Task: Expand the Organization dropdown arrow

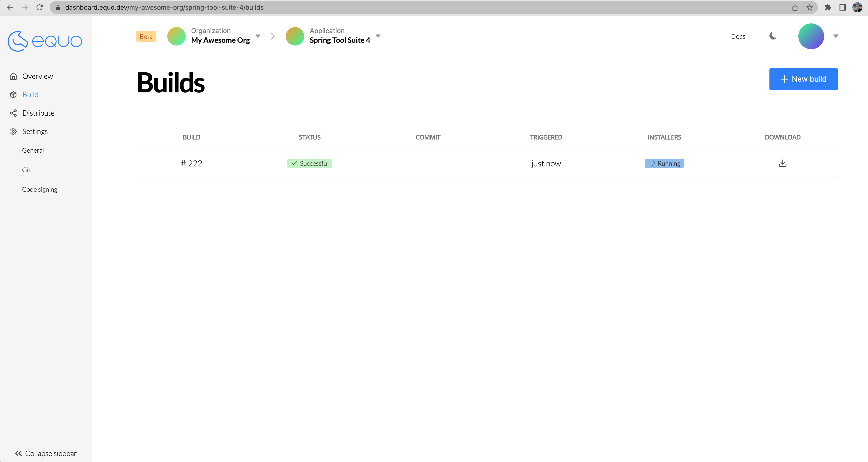Action: click(258, 36)
